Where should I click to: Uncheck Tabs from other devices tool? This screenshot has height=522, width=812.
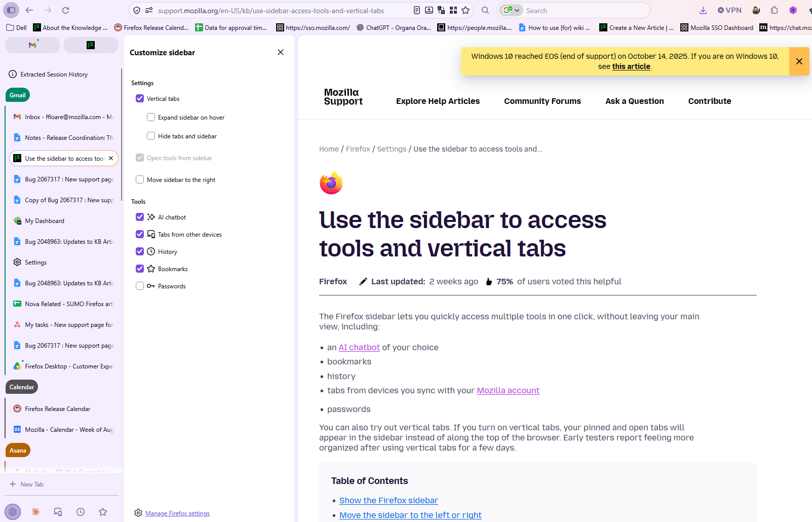click(140, 234)
